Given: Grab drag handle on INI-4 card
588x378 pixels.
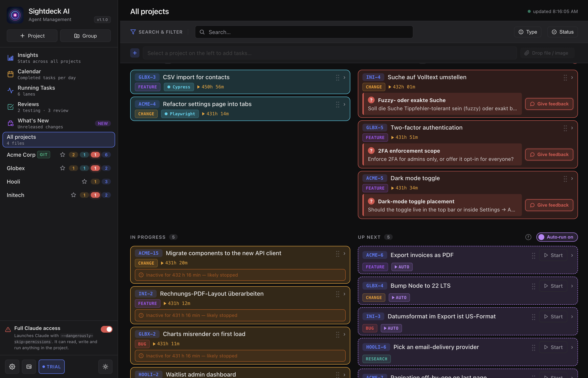Looking at the screenshot, I should (565, 77).
